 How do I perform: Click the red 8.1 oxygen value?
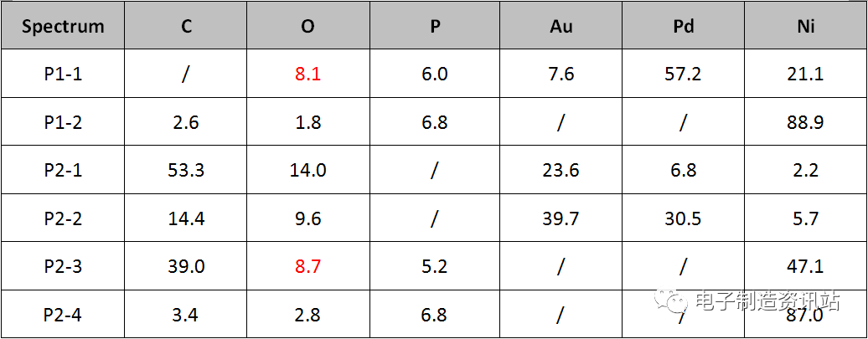tap(307, 74)
